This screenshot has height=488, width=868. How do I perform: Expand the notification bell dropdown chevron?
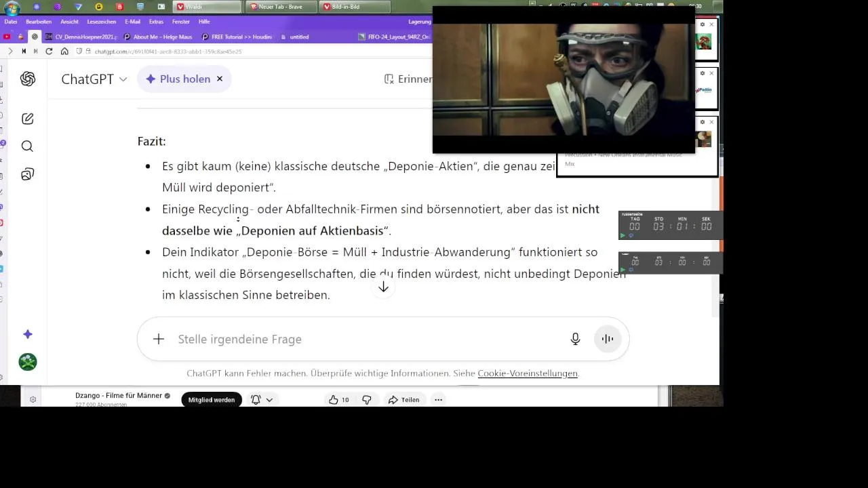tap(269, 400)
